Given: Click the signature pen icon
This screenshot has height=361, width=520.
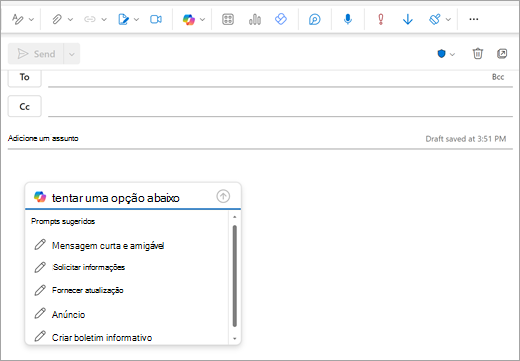Looking at the screenshot, I should [x=123, y=19].
